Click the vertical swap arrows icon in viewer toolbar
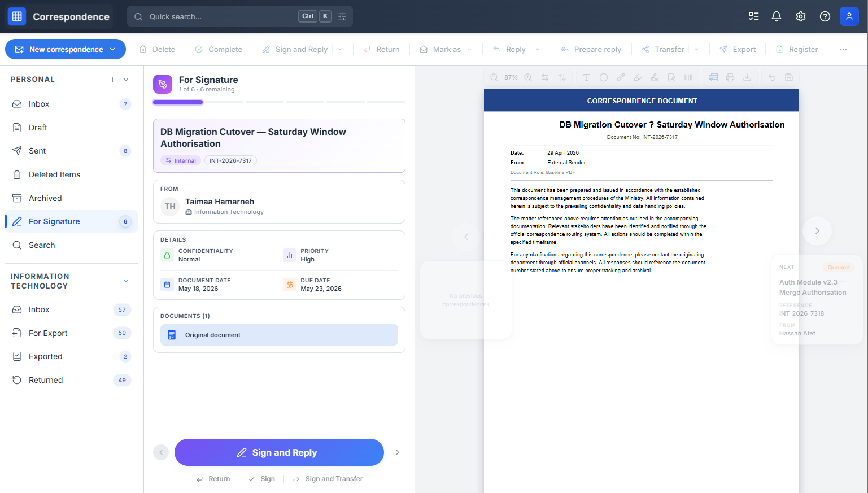This screenshot has height=493, width=868. coord(562,77)
